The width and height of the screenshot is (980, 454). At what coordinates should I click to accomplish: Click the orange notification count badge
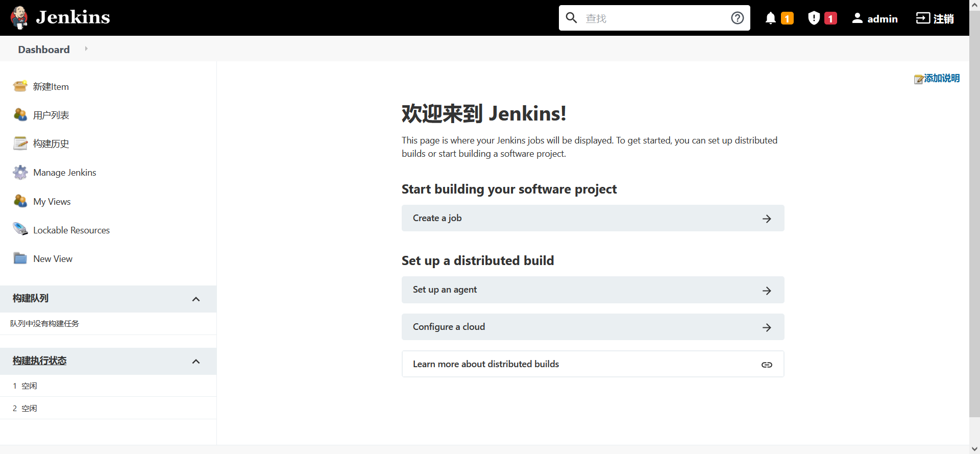tap(787, 19)
